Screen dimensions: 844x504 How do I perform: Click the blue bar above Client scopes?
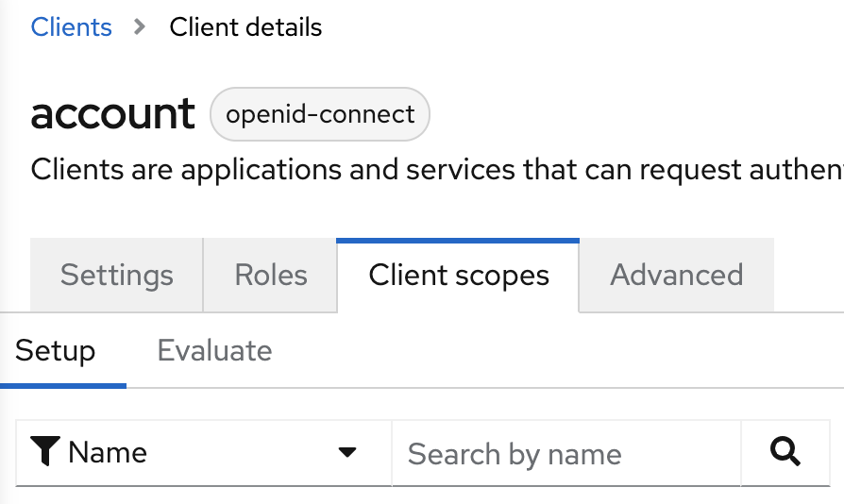point(458,241)
